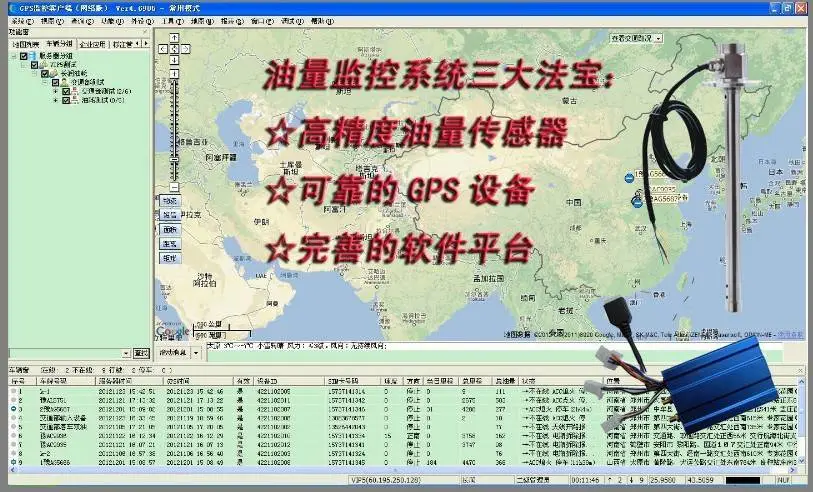
Task: Click status bar entry VIPS(60.195.250.128)
Action: (x=386, y=481)
